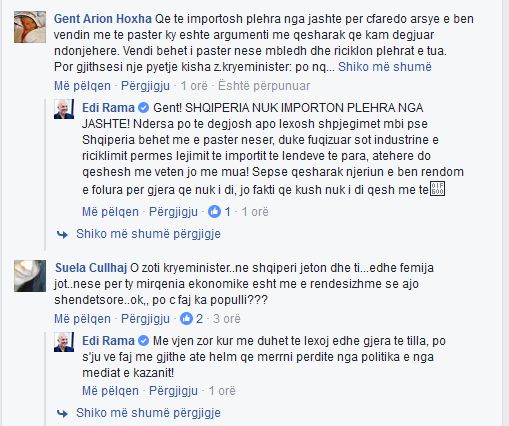Click the reply arrow icon under the first thread
Image resolution: width=509 pixels, height=426 pixels.
coord(62,235)
